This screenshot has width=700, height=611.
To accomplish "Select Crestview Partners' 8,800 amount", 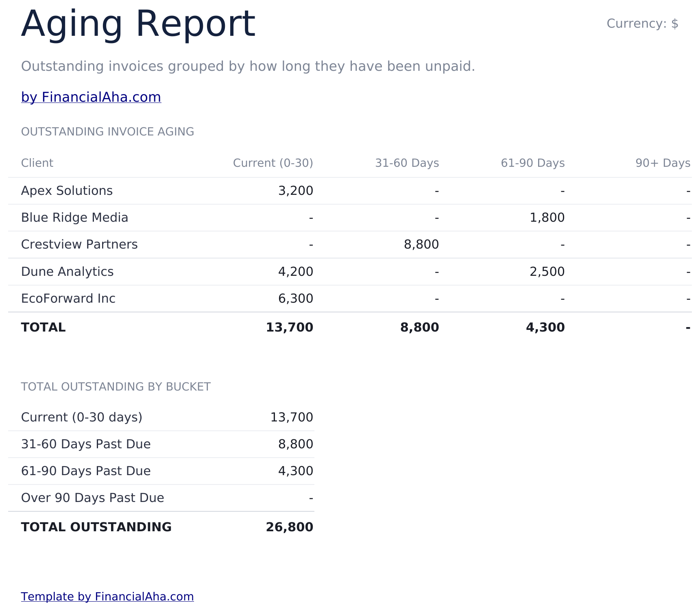I will tap(421, 244).
